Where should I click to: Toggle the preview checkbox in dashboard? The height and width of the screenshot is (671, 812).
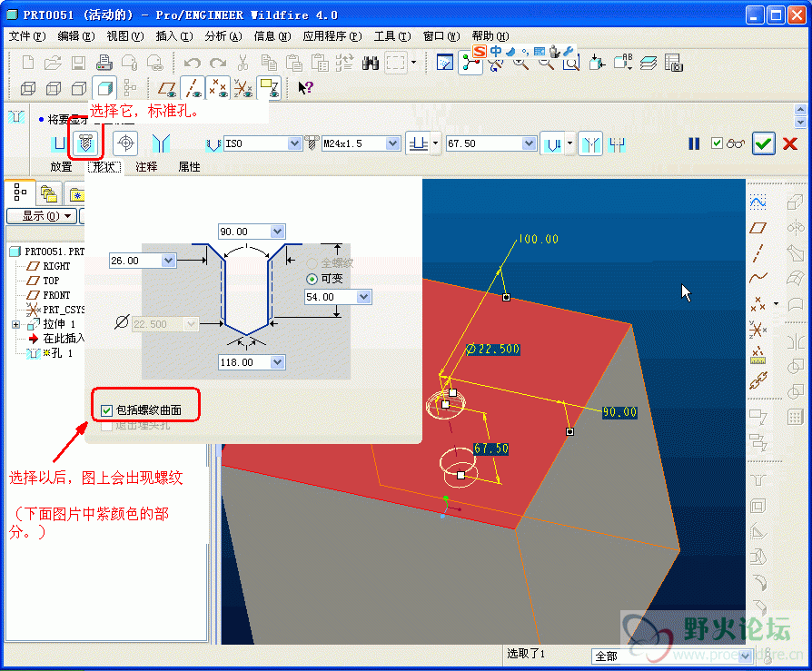[x=717, y=143]
